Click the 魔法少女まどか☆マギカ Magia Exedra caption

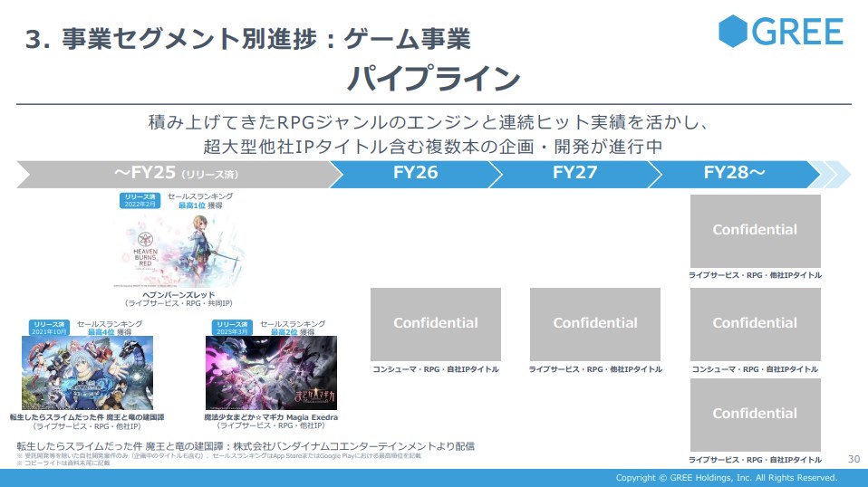[271, 417]
